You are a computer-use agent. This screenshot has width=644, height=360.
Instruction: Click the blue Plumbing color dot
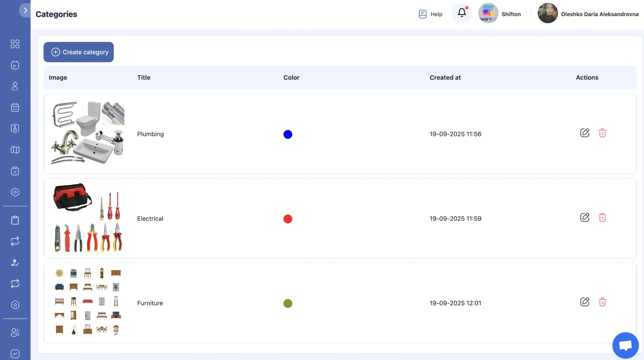pos(288,134)
